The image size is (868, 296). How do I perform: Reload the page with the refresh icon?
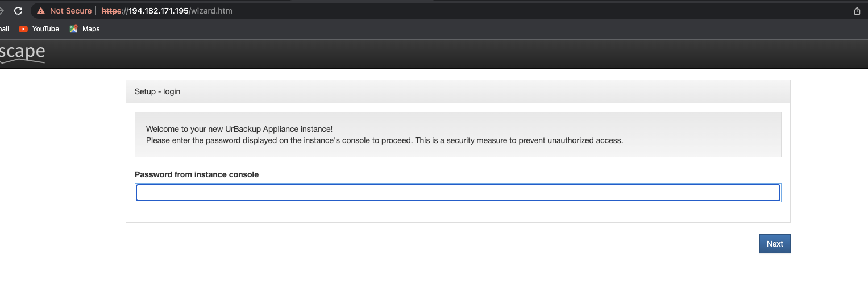[18, 11]
